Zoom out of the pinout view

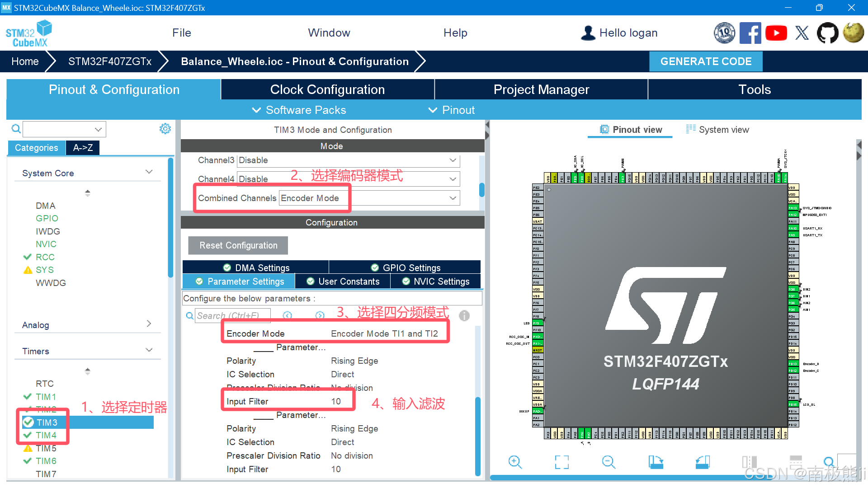point(609,462)
